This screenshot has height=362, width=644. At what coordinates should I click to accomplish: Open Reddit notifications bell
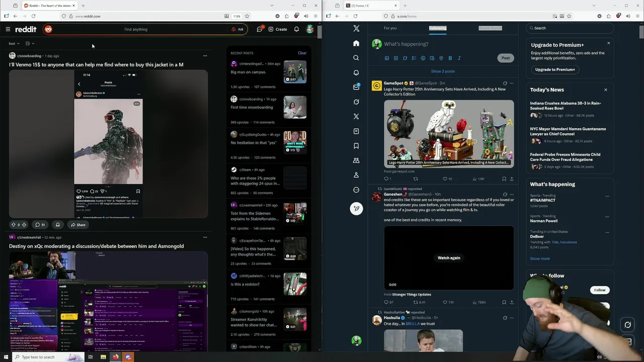point(296,29)
